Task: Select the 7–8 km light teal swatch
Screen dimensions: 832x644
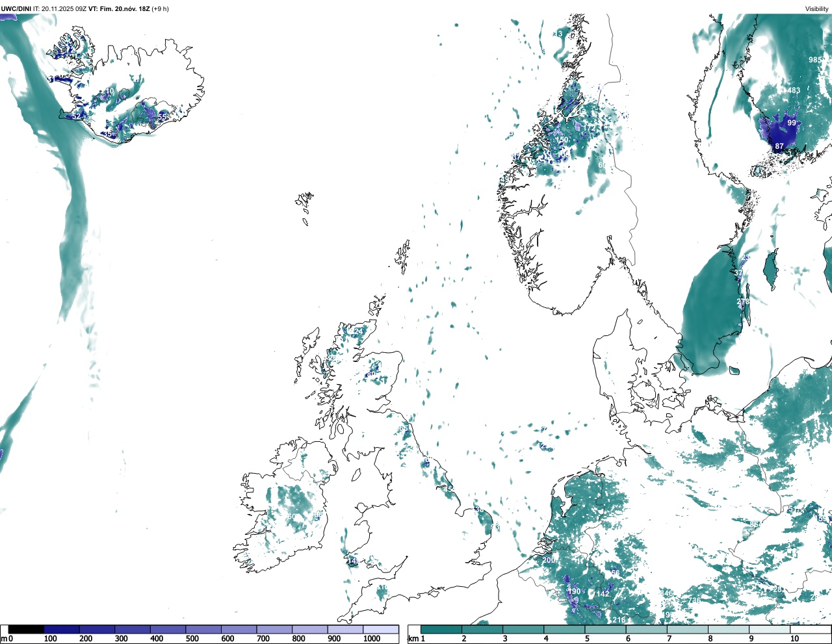Action: coord(688,629)
